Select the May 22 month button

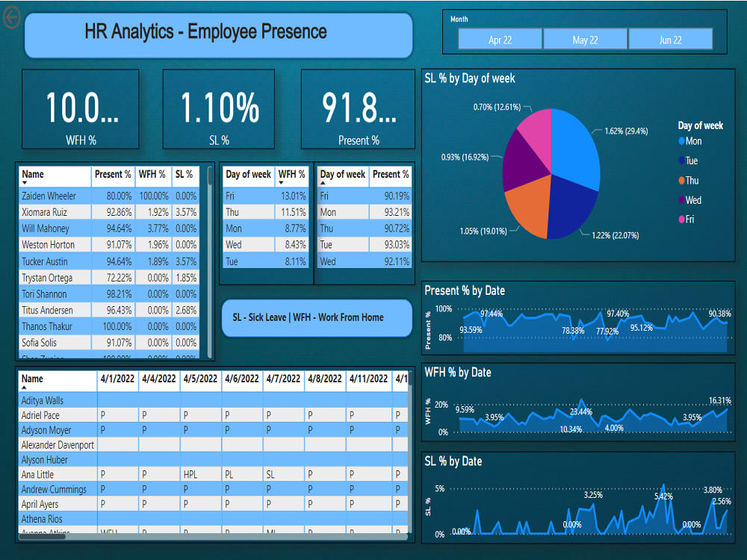585,39
